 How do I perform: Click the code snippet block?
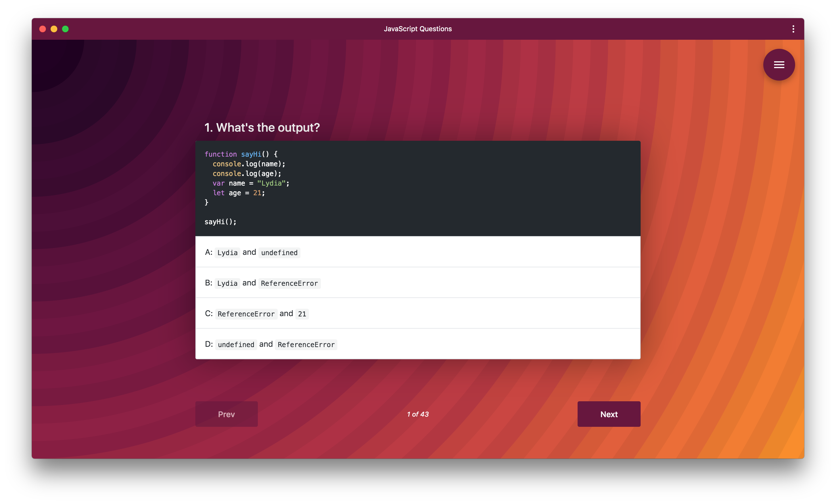[x=417, y=188]
